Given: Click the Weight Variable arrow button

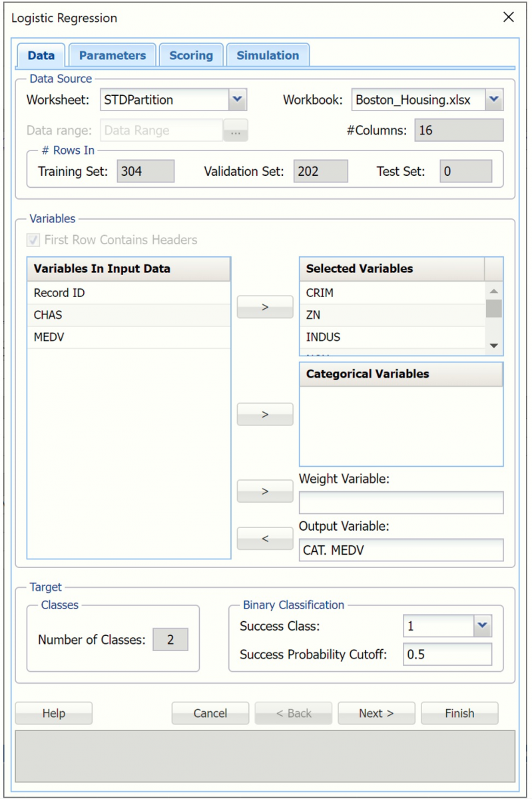Looking at the screenshot, I should [265, 491].
